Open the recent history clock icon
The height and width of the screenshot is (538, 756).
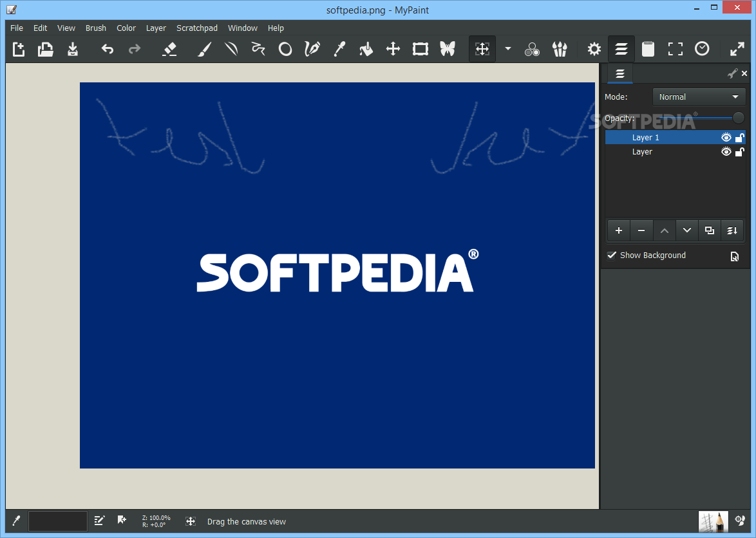[702, 49]
